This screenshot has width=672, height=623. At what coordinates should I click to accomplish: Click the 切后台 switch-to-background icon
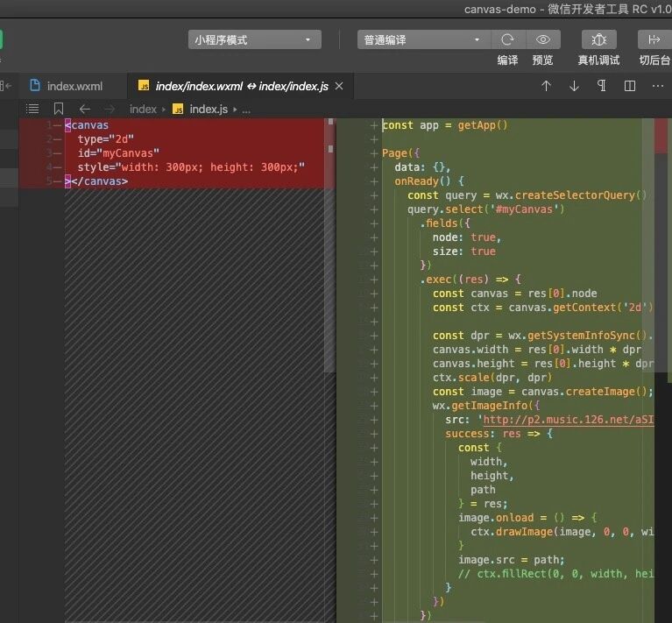point(654,39)
